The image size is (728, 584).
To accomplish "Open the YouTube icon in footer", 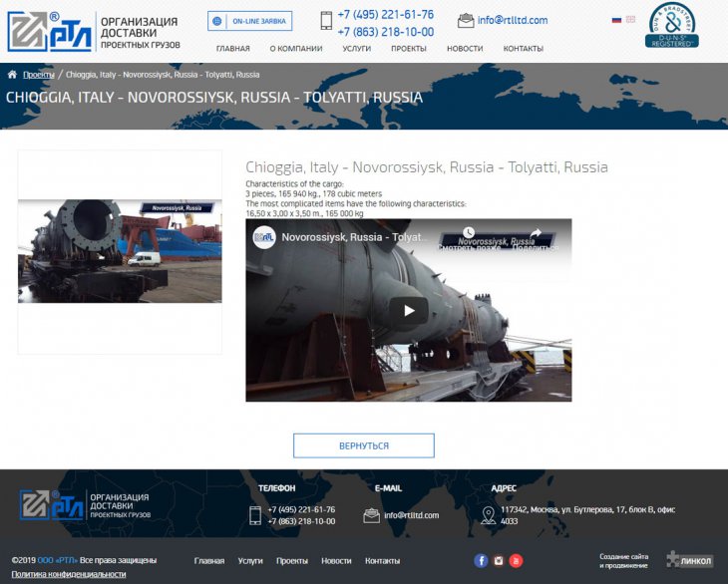I will pos(516,561).
